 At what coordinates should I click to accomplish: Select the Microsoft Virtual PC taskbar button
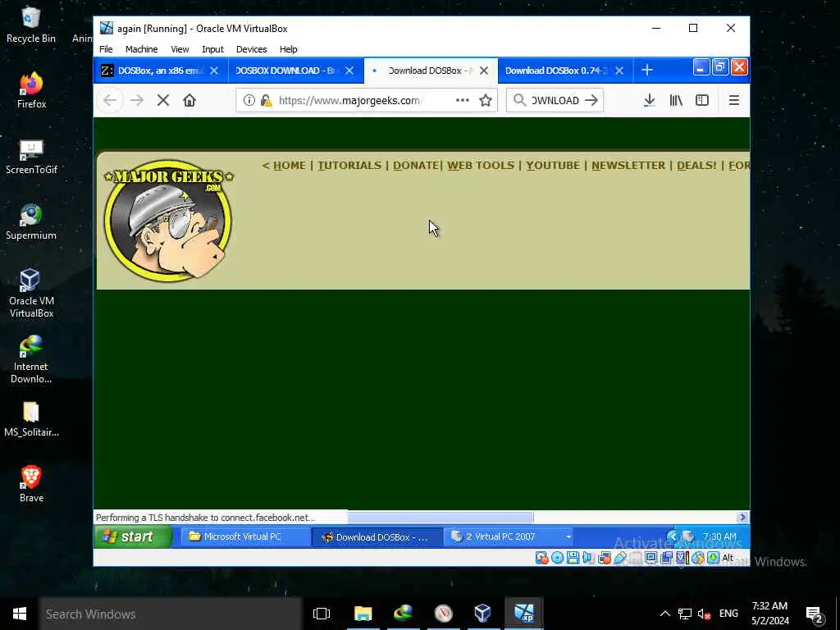[x=244, y=536]
